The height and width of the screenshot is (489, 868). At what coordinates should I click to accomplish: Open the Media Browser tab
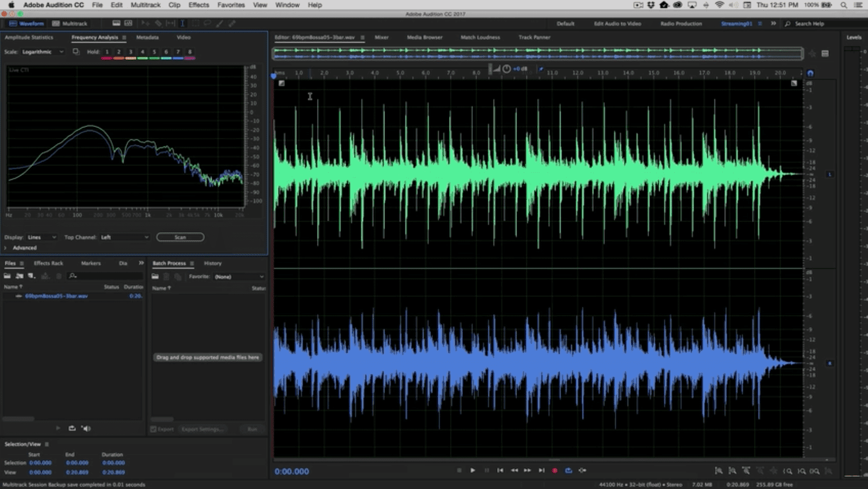click(424, 37)
